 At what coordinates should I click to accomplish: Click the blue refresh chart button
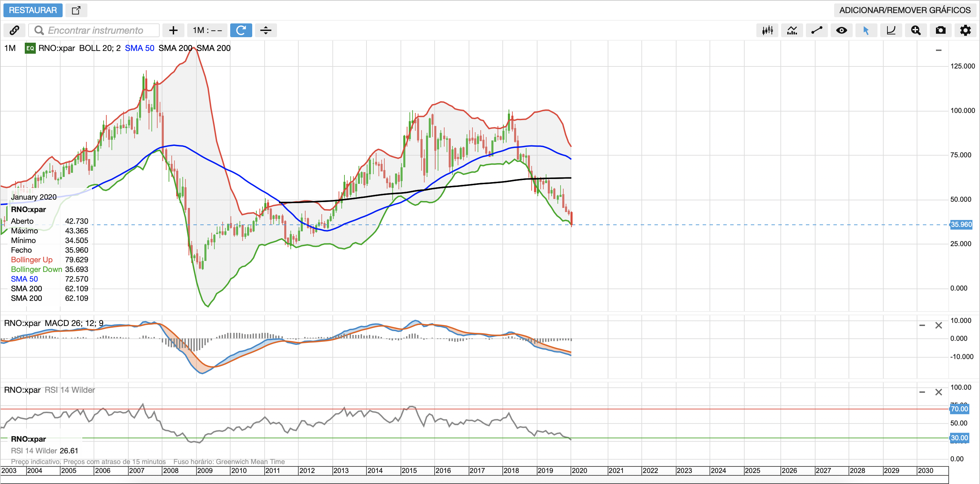[x=241, y=30]
